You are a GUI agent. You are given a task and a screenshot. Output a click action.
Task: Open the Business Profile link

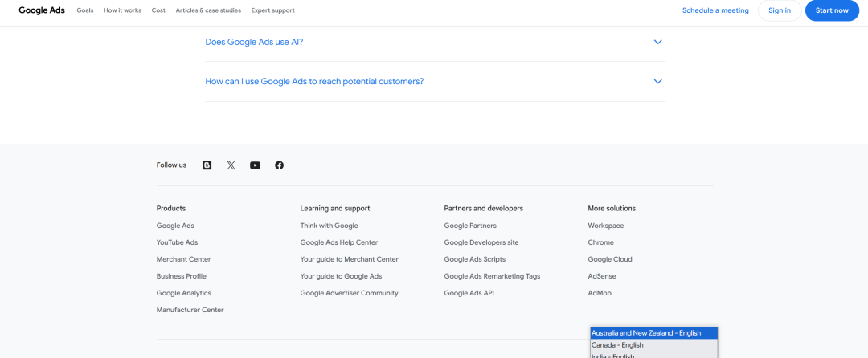[x=182, y=276]
